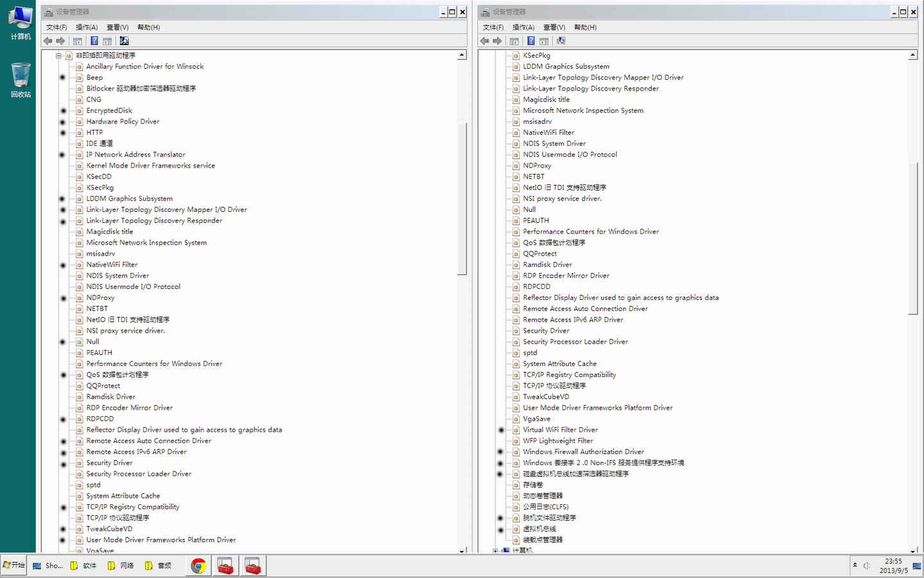Screen dimensions: 924x578
Task: Open the 操作(A) menu in right window
Action: coord(524,28)
